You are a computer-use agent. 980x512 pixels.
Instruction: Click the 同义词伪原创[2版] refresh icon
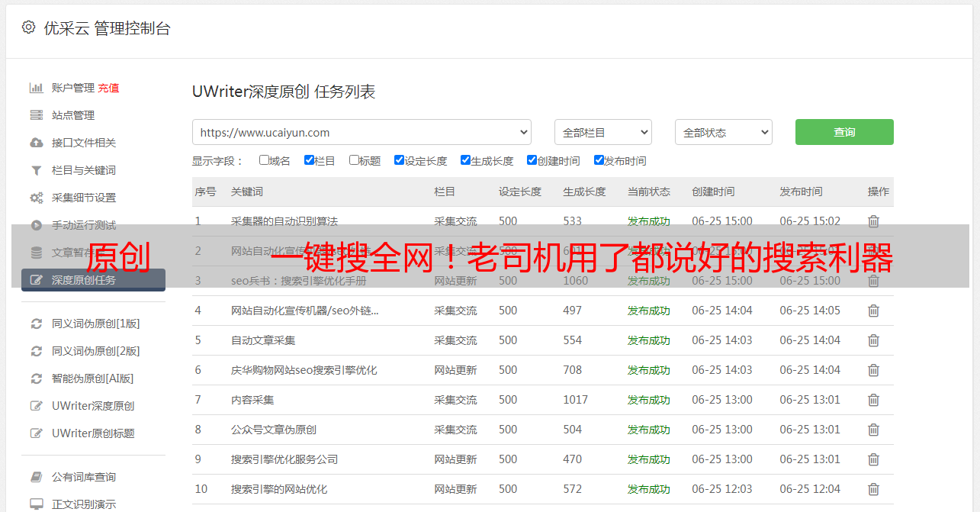tap(36, 351)
